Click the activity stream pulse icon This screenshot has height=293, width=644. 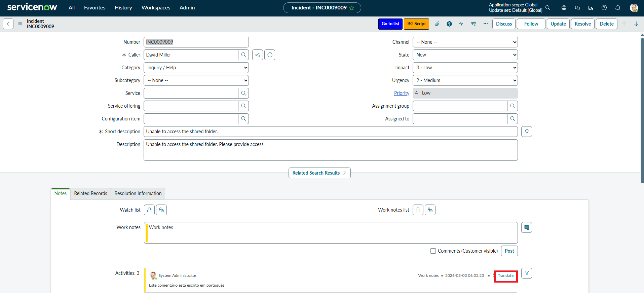[x=461, y=24]
